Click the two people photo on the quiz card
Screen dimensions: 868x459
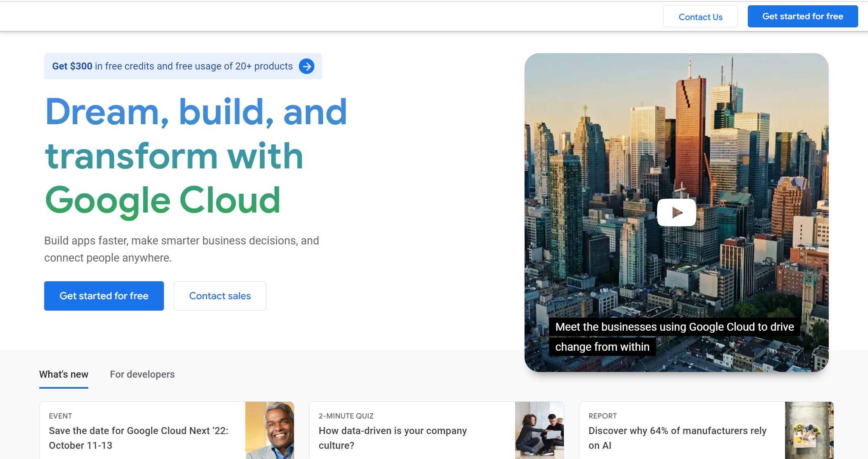540,430
